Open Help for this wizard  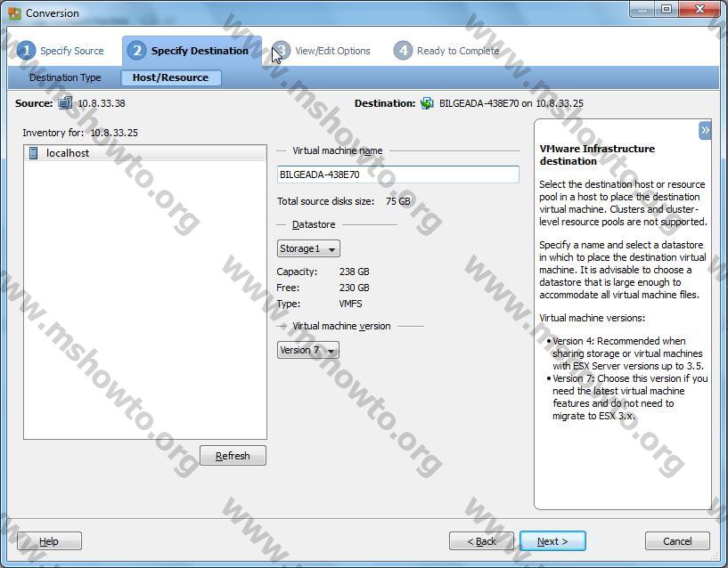(x=49, y=541)
